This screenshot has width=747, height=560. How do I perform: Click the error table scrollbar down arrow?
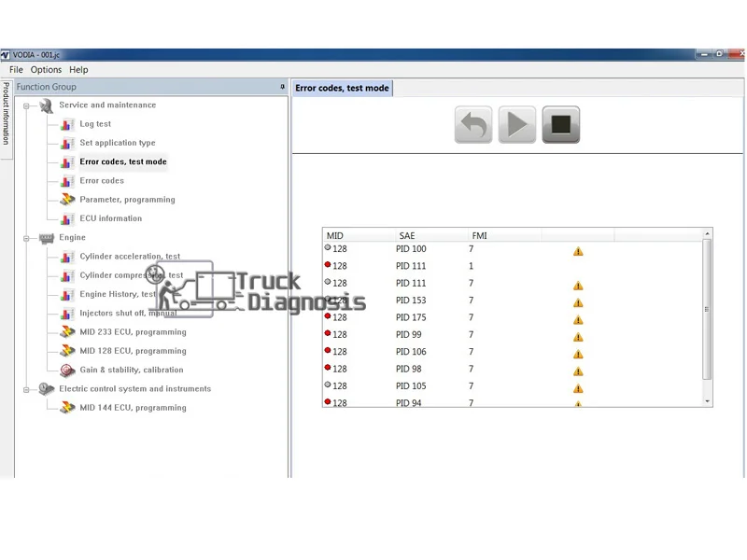tap(706, 401)
